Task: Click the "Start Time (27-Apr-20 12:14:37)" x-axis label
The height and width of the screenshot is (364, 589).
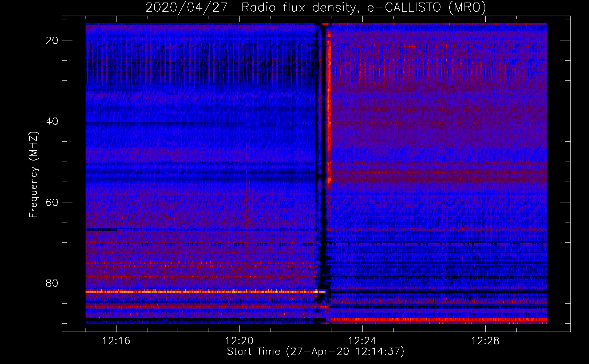Action: (316, 352)
